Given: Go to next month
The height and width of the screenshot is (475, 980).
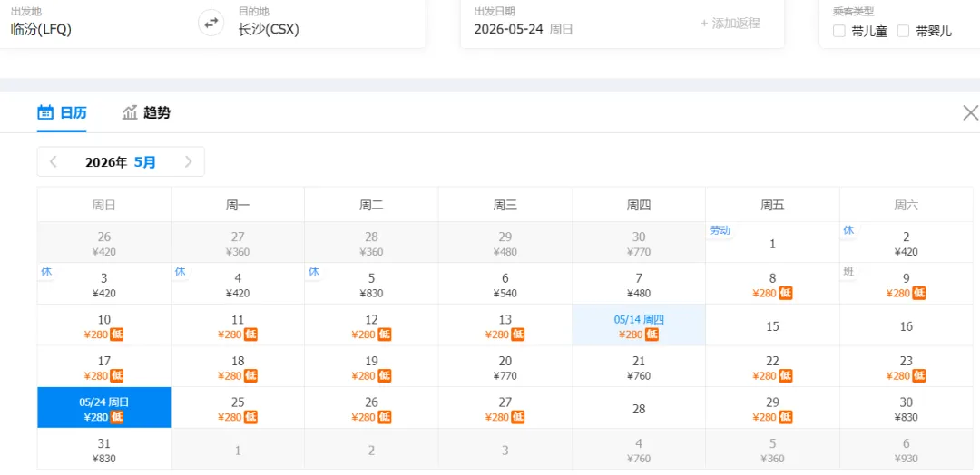Looking at the screenshot, I should (x=188, y=162).
